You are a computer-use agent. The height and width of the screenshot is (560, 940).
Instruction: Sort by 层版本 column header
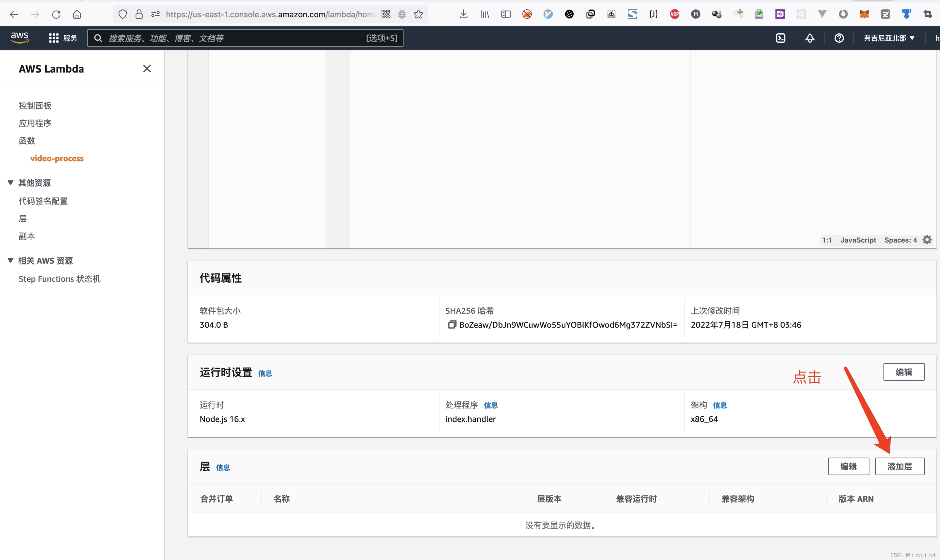tap(549, 499)
